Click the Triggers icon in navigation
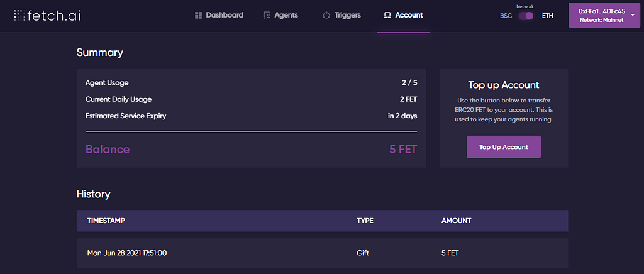The width and height of the screenshot is (644, 274). (x=326, y=15)
